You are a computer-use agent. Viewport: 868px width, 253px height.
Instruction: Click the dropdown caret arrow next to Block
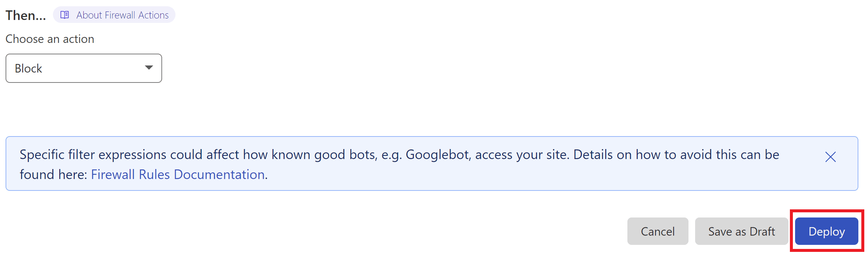click(x=149, y=67)
